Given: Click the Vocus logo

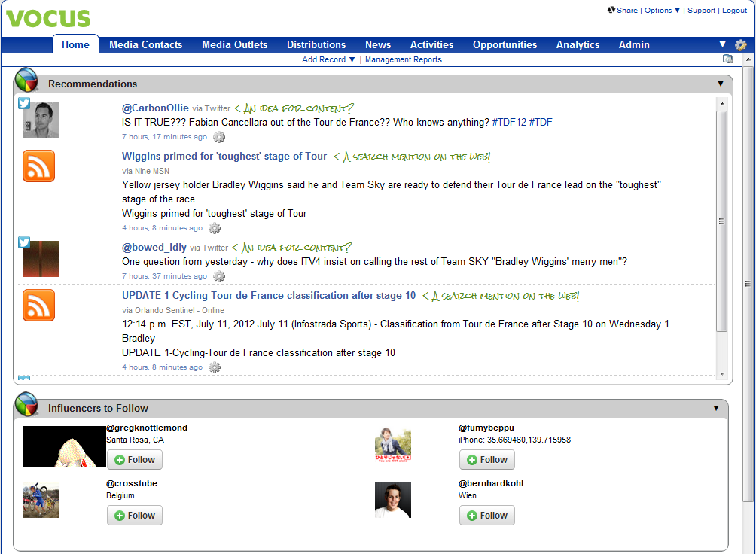Looking at the screenshot, I should tap(47, 18).
